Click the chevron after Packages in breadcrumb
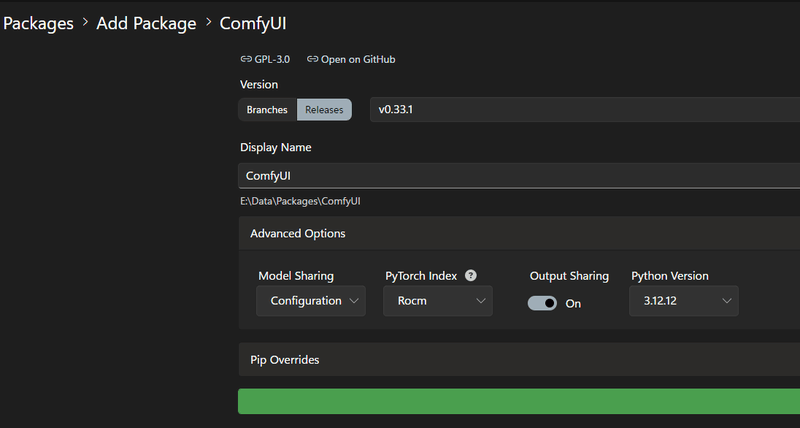Image resolution: width=800 pixels, height=428 pixels. [x=85, y=22]
